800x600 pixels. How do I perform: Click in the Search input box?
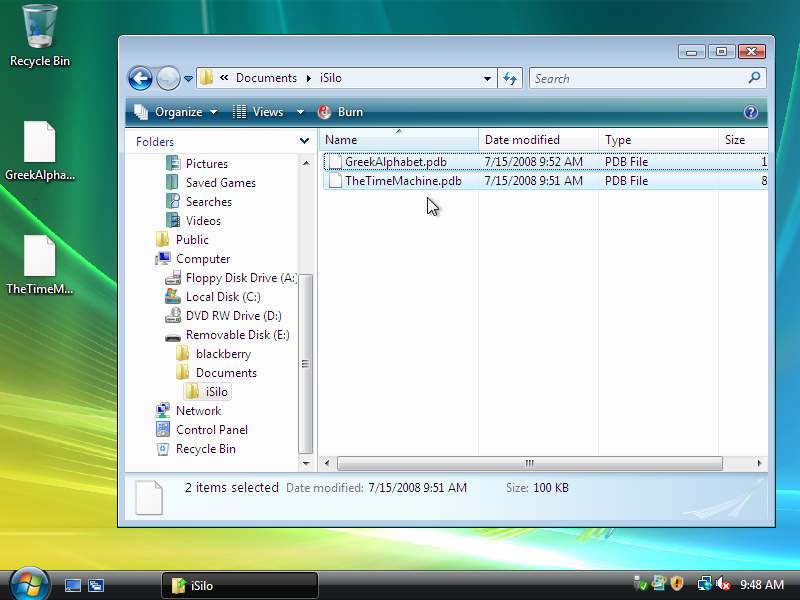click(638, 78)
